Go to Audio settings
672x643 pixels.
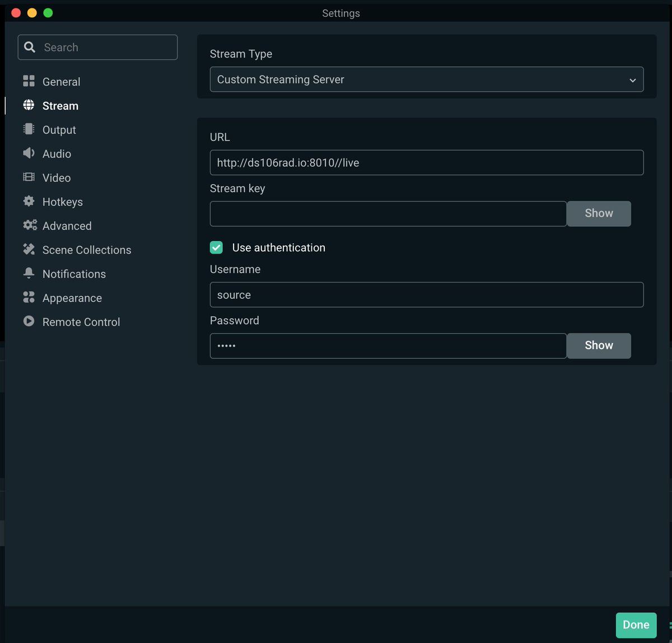point(57,154)
